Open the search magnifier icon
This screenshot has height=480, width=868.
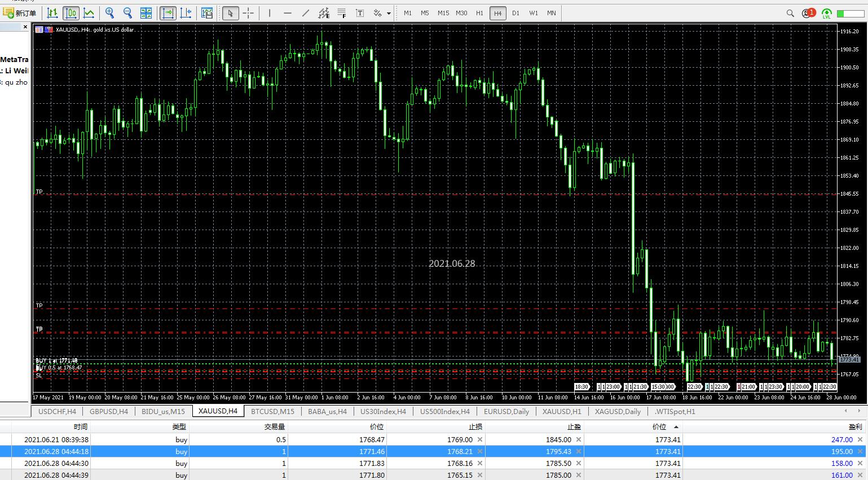pos(790,13)
